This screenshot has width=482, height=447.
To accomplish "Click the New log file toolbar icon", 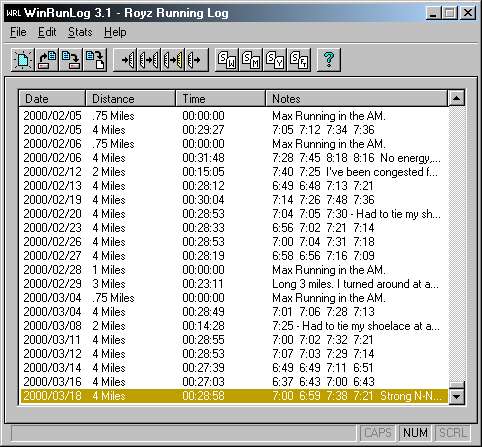I will click(x=22, y=60).
